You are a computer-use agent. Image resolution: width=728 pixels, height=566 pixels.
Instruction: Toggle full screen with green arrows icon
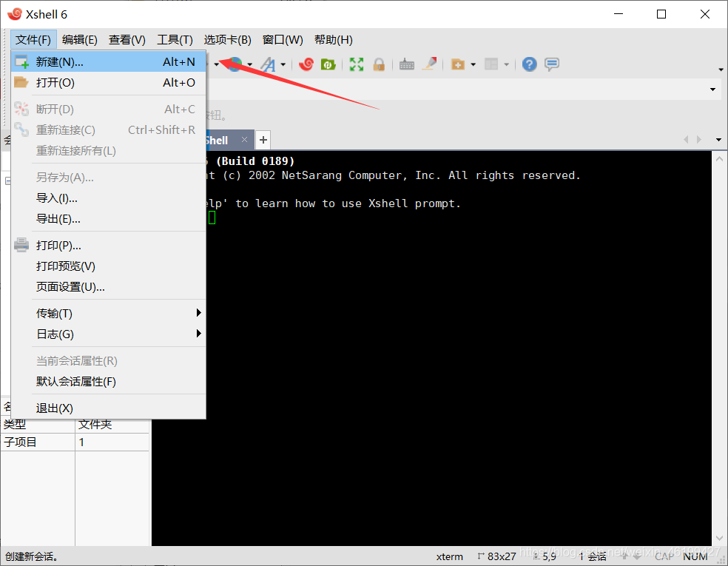357,64
